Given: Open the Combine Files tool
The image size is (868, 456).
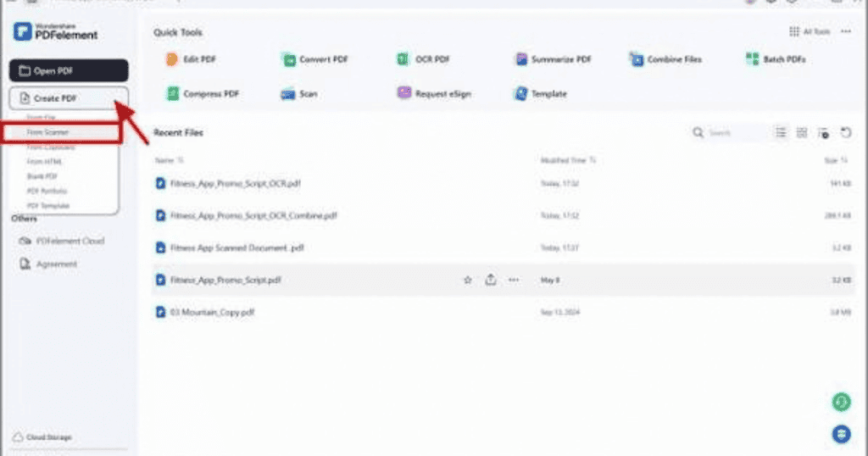Looking at the screenshot, I should click(x=666, y=59).
